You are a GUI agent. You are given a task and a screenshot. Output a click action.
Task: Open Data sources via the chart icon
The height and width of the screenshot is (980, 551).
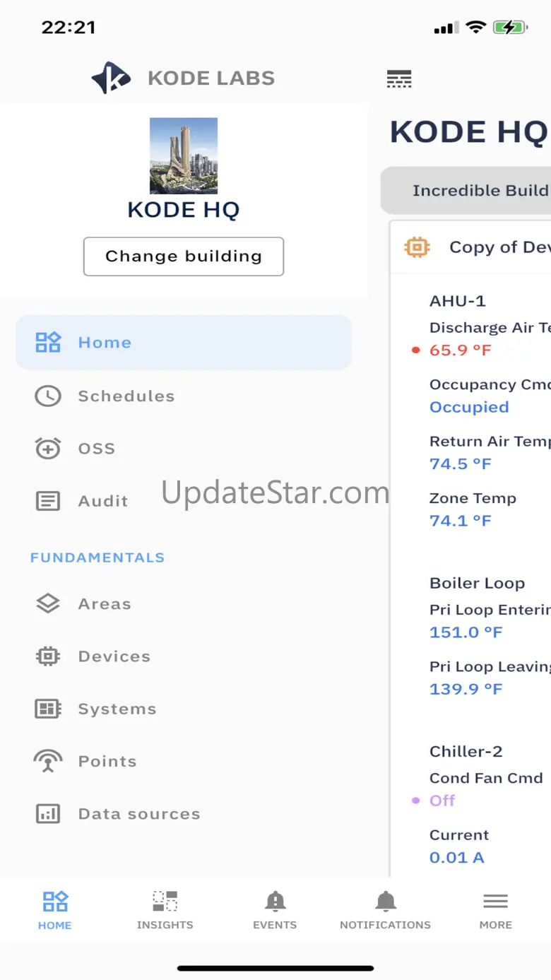click(x=48, y=814)
